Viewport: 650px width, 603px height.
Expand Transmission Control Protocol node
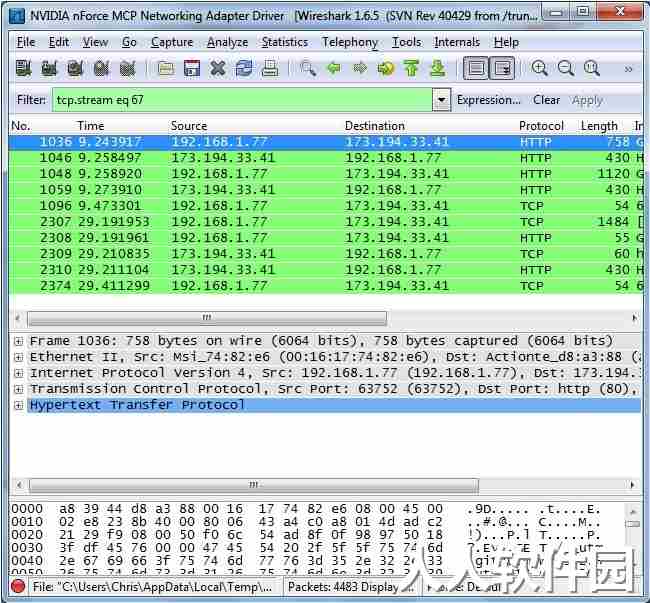18,389
